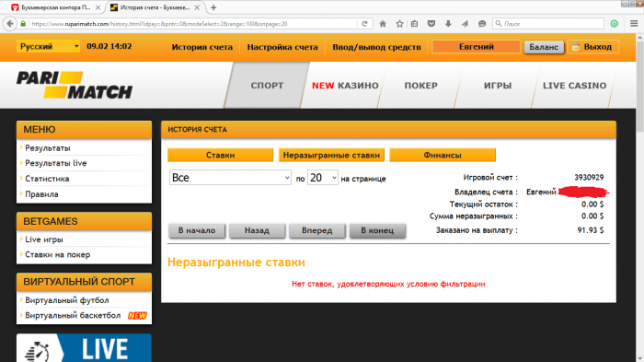The image size is (644, 362).
Task: Show bookmarks list icon
Action: (414, 24)
